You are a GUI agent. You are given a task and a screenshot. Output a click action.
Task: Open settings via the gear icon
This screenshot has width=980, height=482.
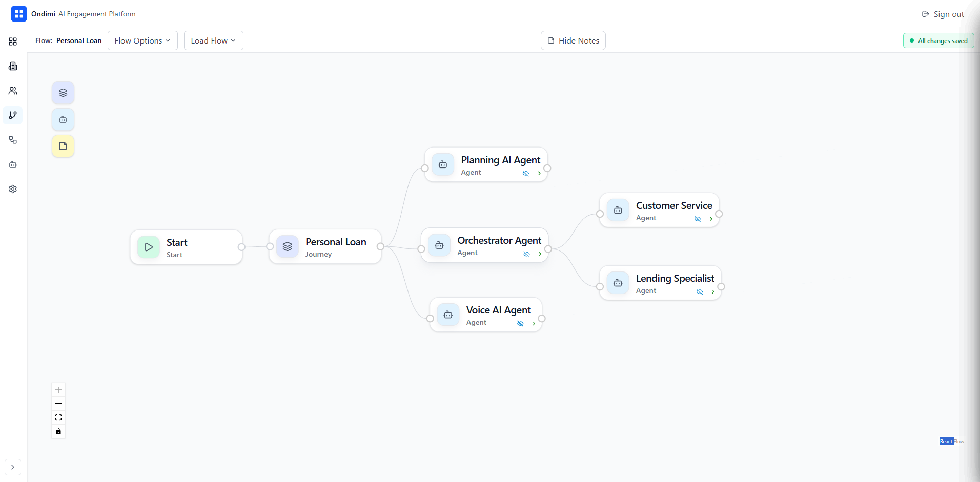(x=13, y=189)
